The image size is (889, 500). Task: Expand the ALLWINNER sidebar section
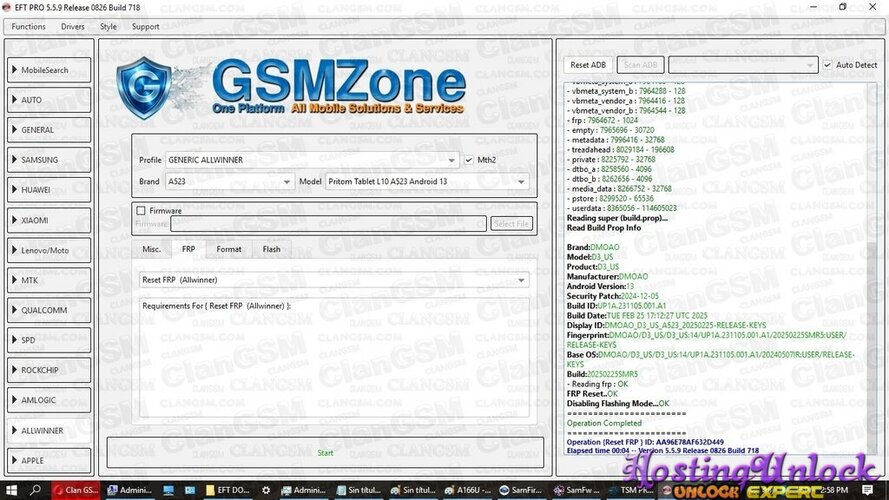pyautogui.click(x=49, y=431)
